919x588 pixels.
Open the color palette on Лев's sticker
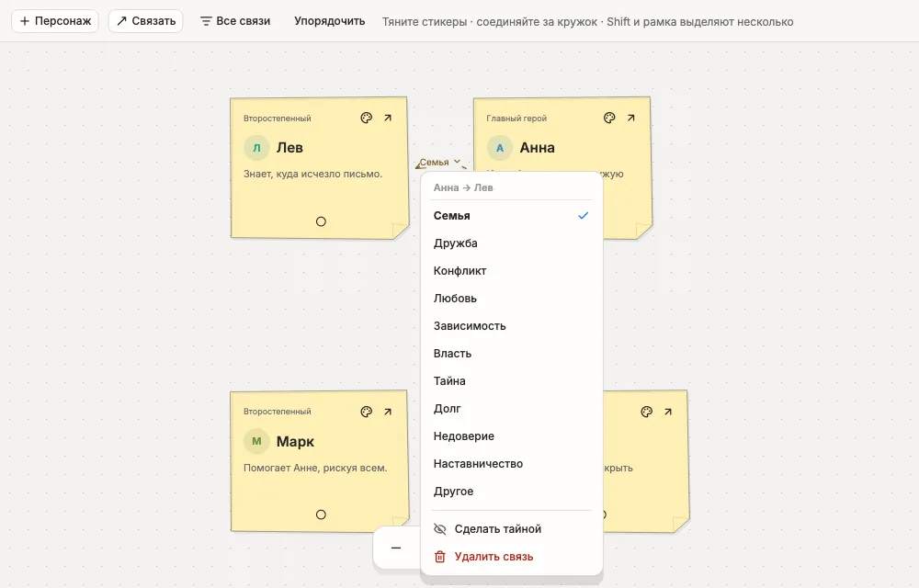click(x=367, y=119)
